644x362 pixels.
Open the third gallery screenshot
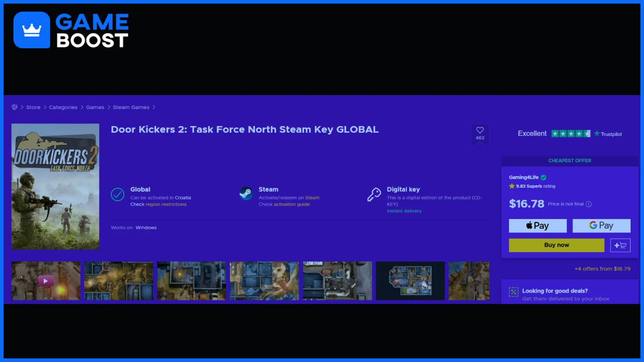pos(191,281)
